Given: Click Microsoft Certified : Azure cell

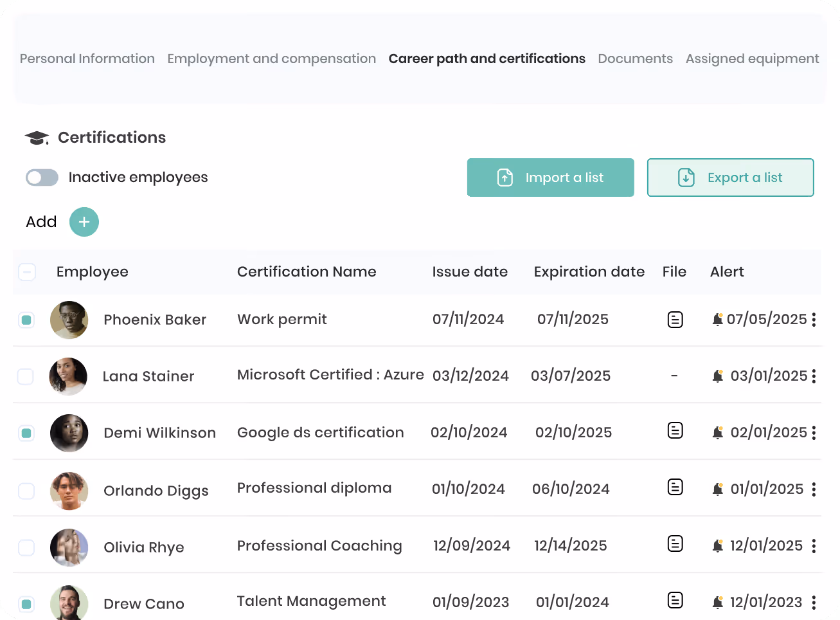Looking at the screenshot, I should (330, 374).
